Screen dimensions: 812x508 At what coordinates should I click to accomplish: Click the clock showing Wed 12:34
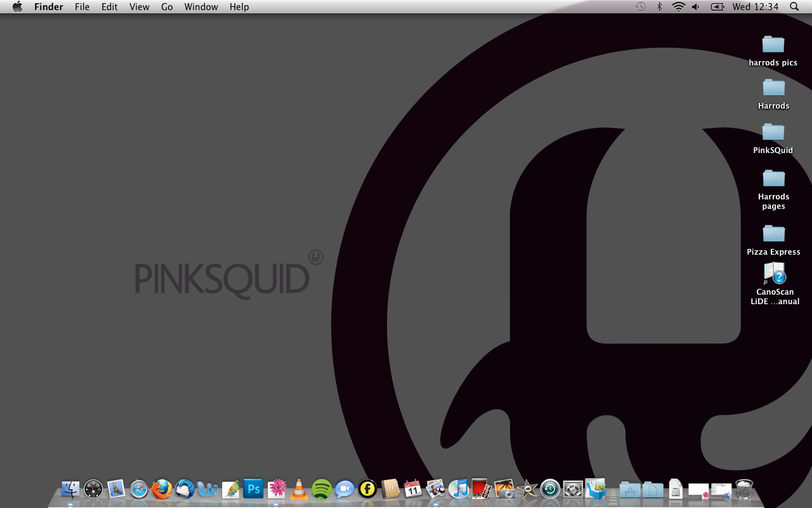pos(755,6)
